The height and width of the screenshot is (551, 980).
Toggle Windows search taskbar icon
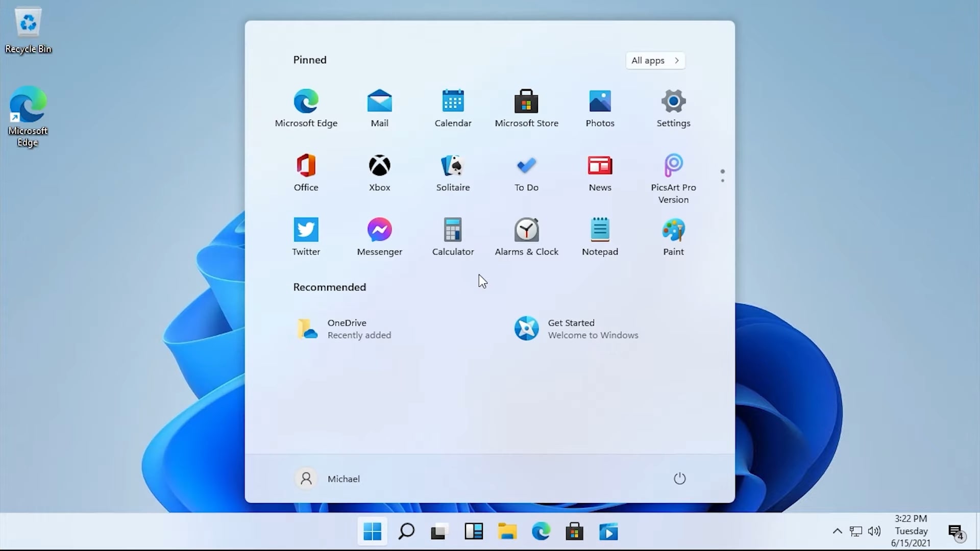pyautogui.click(x=406, y=532)
